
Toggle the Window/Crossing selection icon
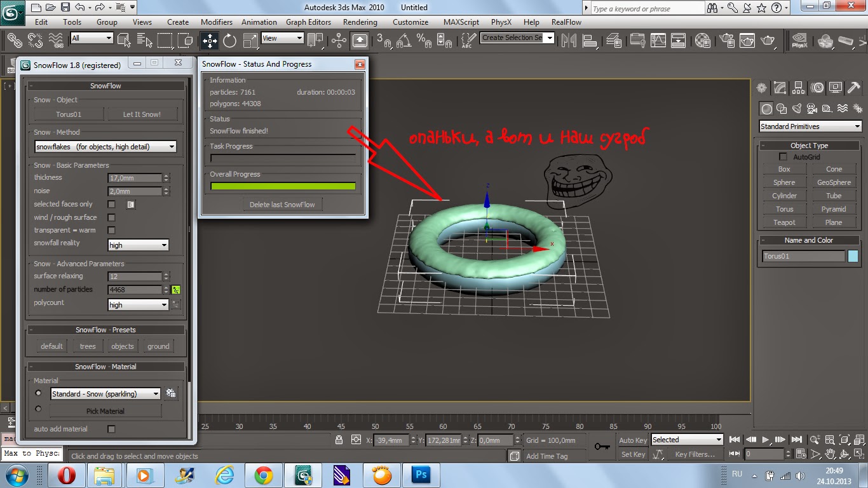[x=186, y=41]
